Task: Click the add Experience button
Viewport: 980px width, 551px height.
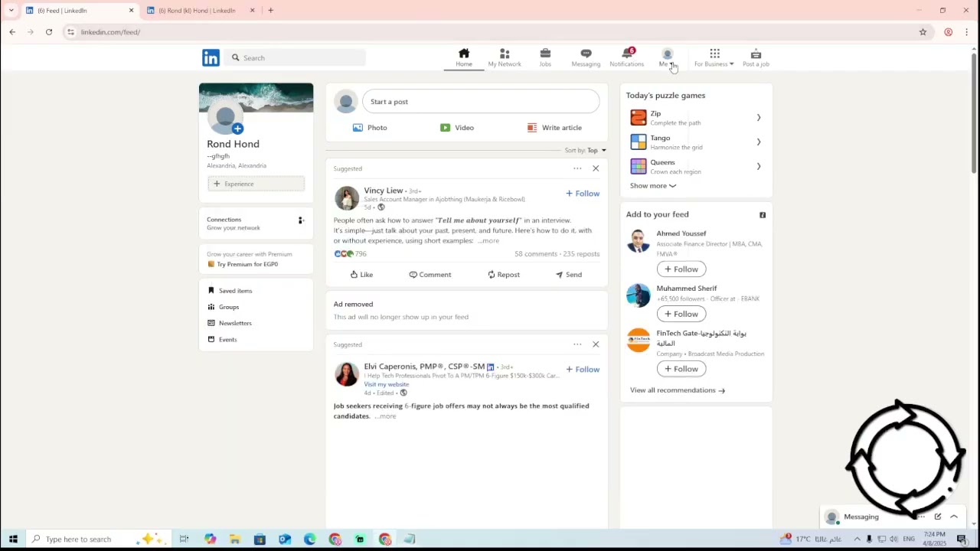Action: (x=256, y=184)
